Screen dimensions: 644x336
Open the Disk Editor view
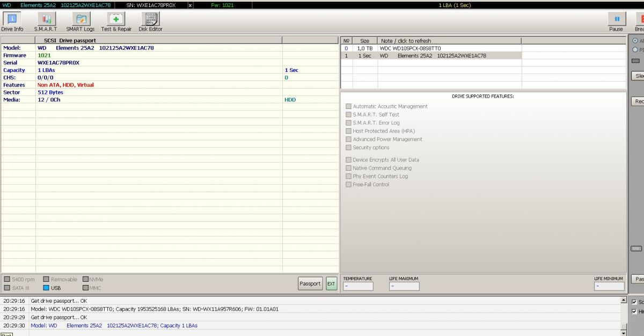150,22
